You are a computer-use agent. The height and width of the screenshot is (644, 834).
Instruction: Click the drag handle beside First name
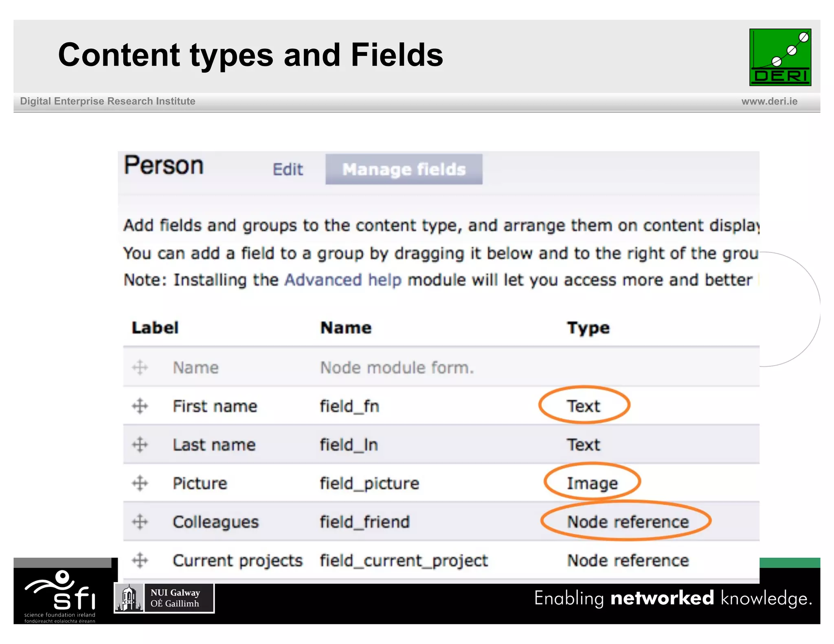[x=140, y=406]
